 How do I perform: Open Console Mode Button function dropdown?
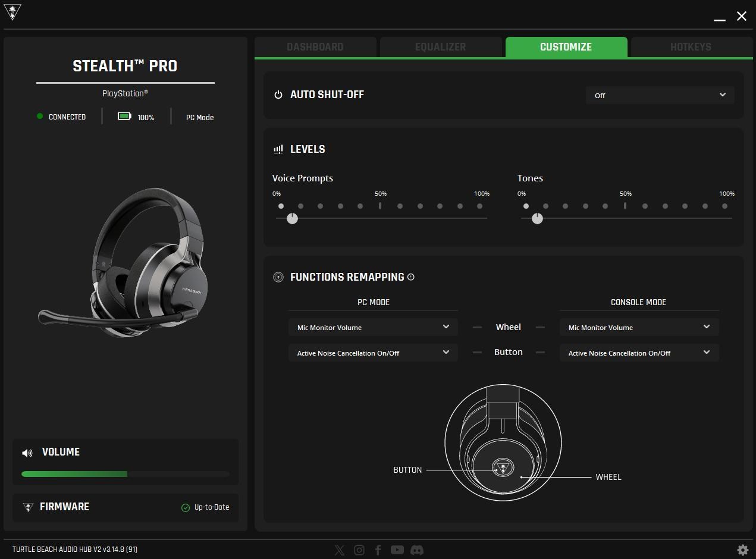(639, 353)
